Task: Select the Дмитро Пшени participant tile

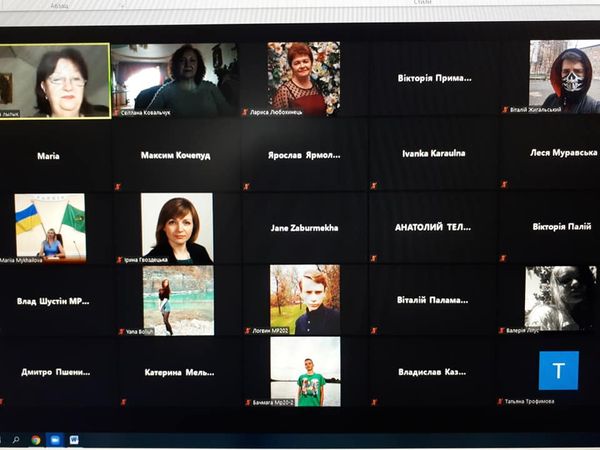Action: pos(55,372)
